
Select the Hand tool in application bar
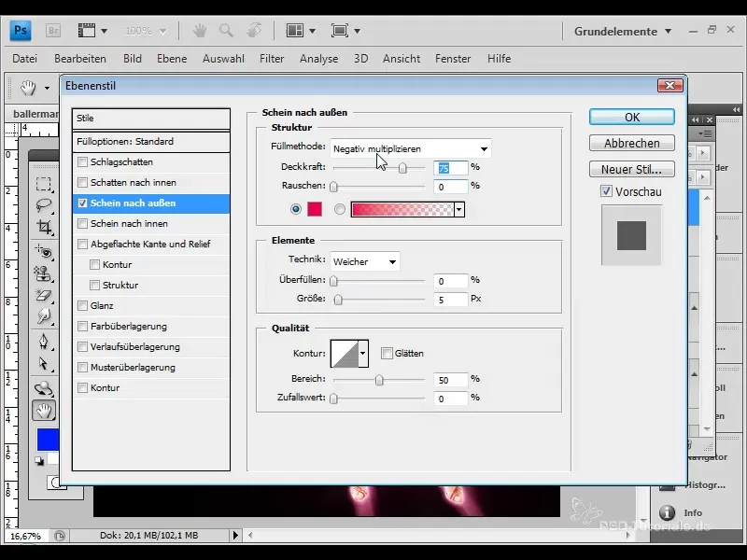click(200, 31)
